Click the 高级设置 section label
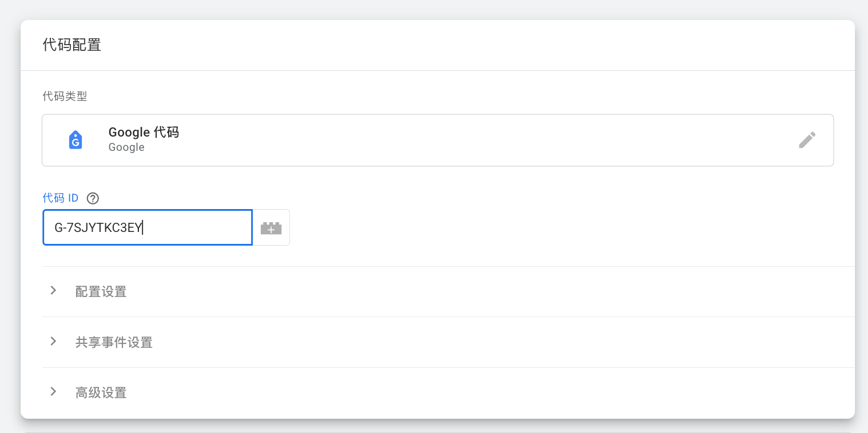Image resolution: width=868 pixels, height=433 pixels. pos(101,393)
